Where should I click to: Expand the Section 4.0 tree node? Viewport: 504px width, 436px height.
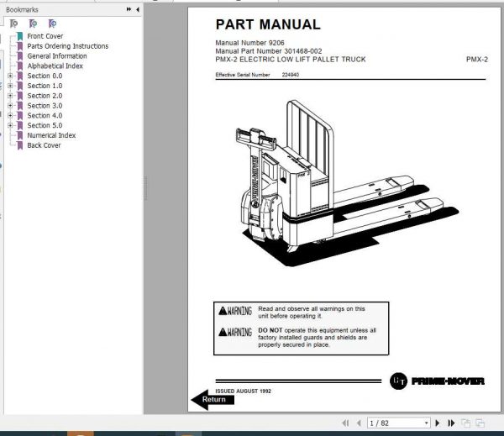click(x=10, y=115)
